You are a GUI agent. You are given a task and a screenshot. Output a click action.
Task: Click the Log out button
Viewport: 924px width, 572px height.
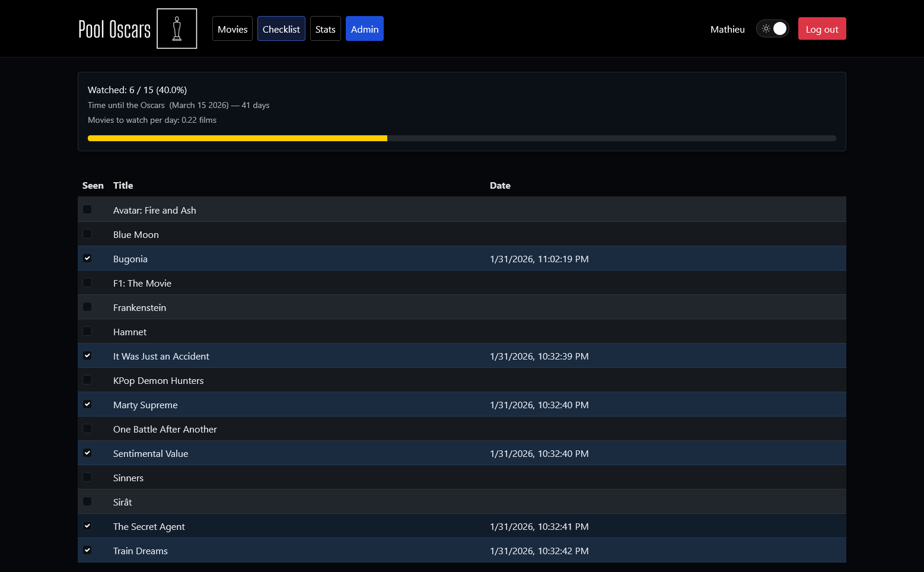click(822, 28)
